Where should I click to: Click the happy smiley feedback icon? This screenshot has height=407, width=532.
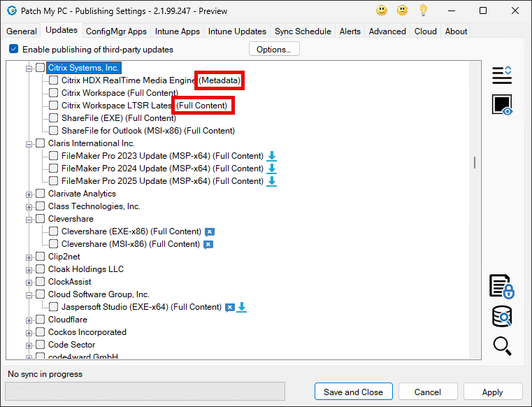click(382, 10)
